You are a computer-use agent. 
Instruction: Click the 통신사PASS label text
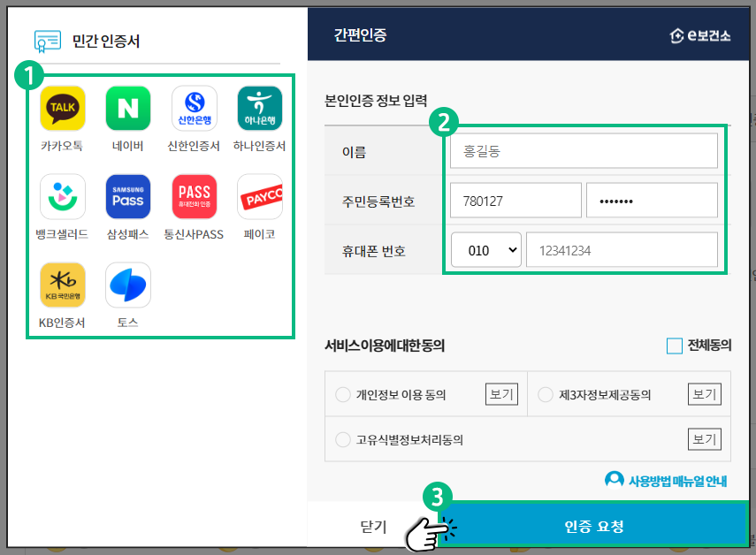click(194, 234)
